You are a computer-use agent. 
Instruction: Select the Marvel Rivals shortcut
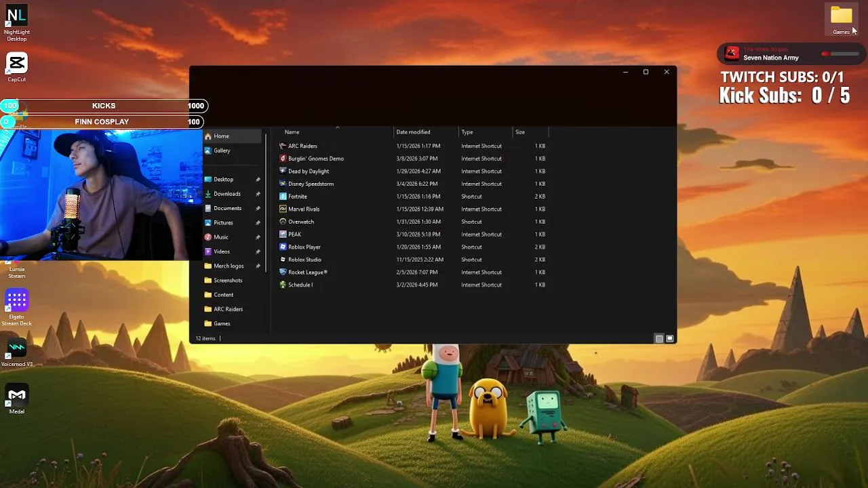coord(300,209)
